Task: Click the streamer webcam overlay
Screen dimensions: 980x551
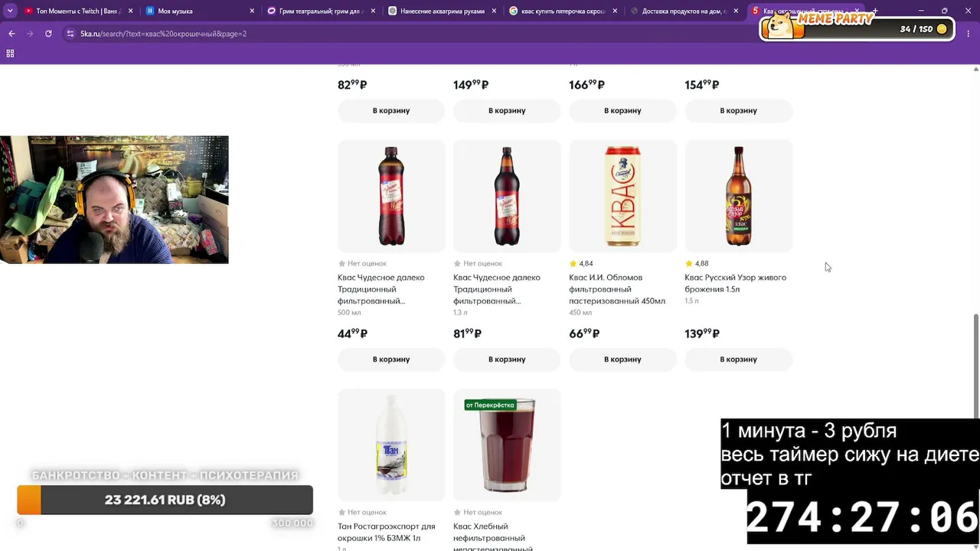Action: pyautogui.click(x=114, y=200)
